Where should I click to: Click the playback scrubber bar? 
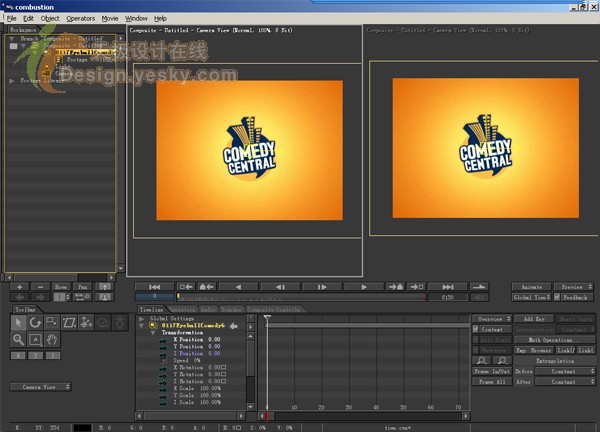(x=301, y=297)
